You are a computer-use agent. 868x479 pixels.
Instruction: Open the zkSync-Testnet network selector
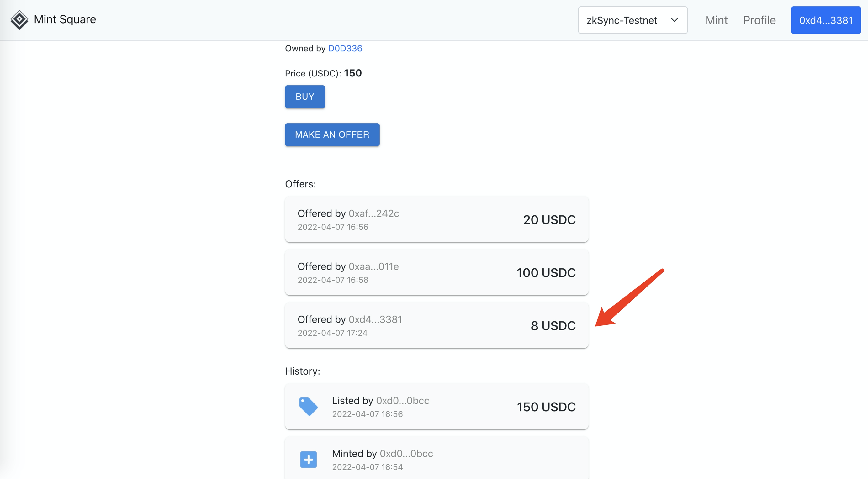coord(622,20)
